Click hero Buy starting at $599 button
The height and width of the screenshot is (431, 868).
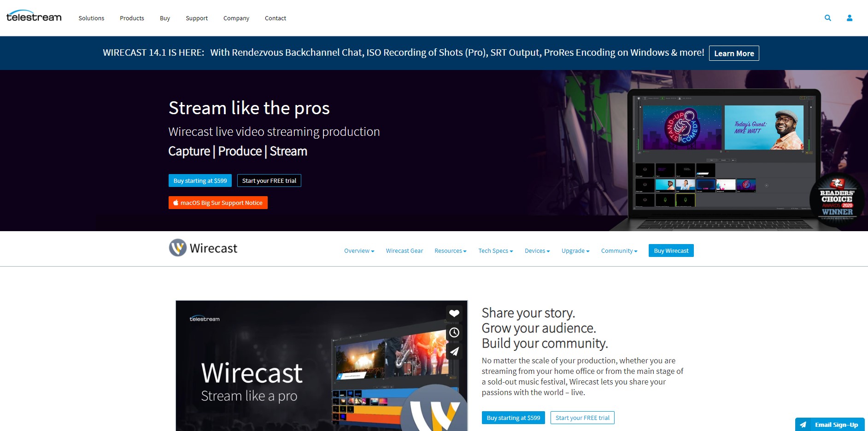(x=200, y=181)
